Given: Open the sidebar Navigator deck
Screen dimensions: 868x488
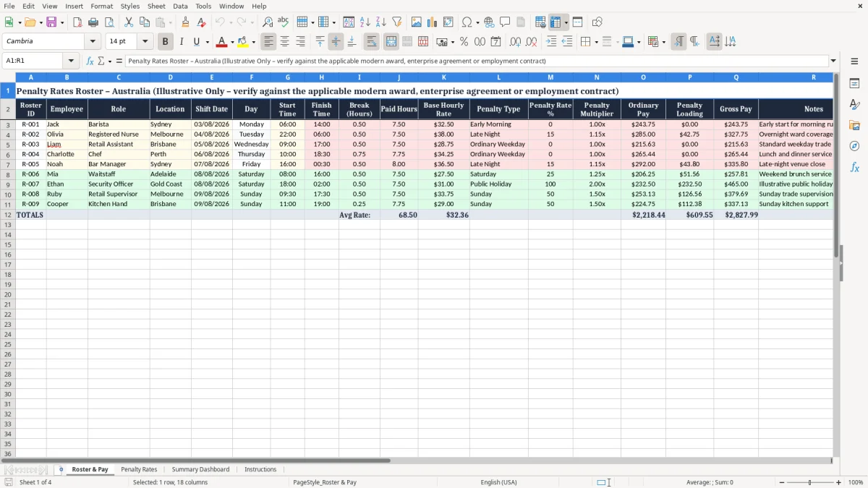Looking at the screenshot, I should 854,146.
